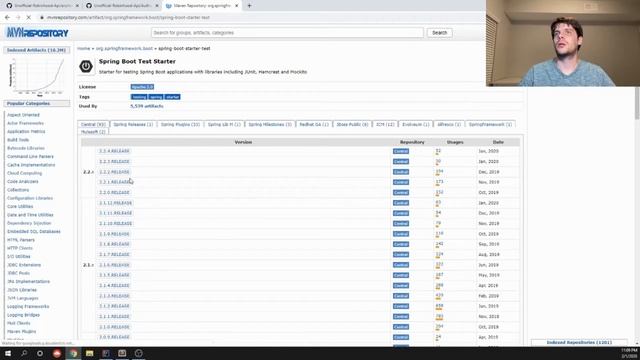
Task: Open version 2.2.0.RELEASE
Action: (x=114, y=192)
